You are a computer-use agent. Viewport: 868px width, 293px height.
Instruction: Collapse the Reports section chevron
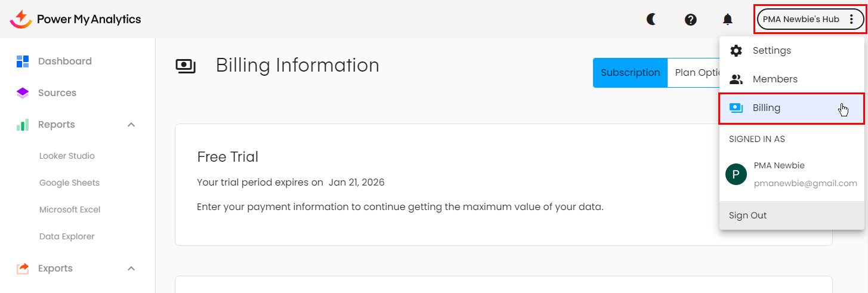point(131,125)
